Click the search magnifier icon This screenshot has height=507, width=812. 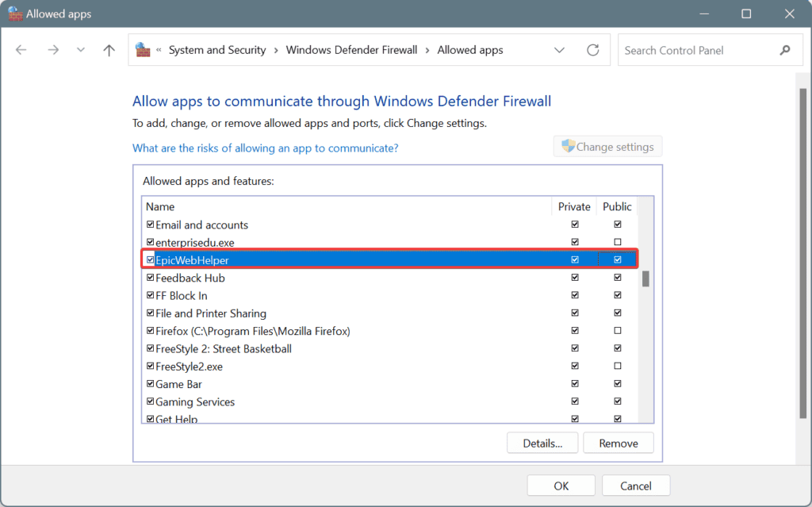point(785,50)
